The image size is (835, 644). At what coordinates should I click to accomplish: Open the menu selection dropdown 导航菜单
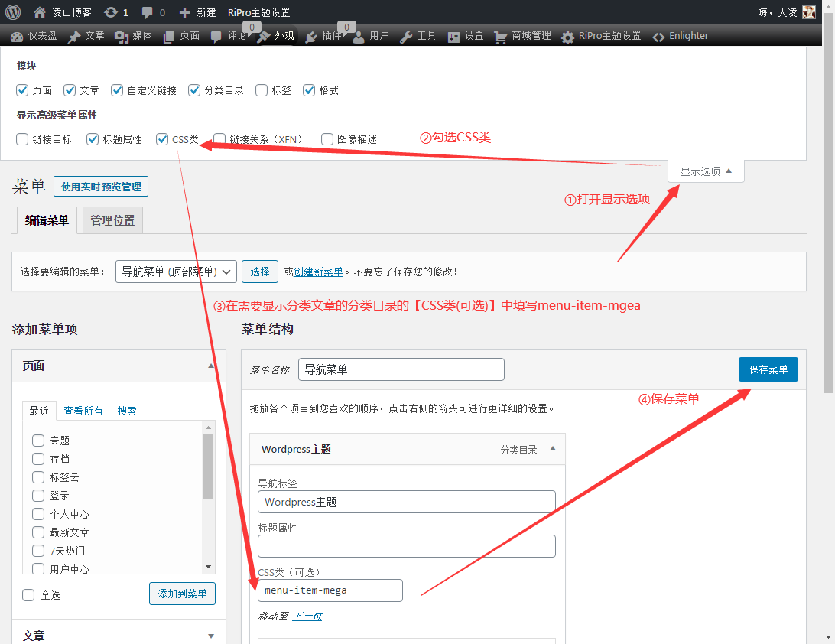176,272
